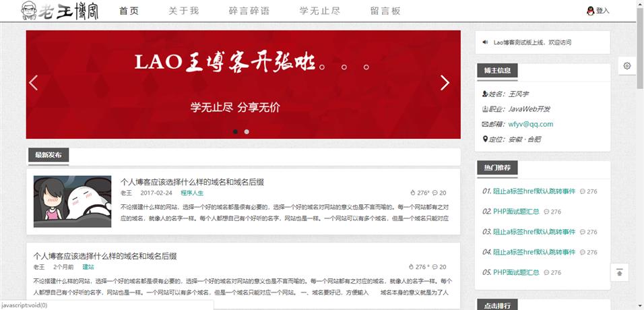
Task: Go to the next carousel slide arrow
Action: [x=445, y=83]
